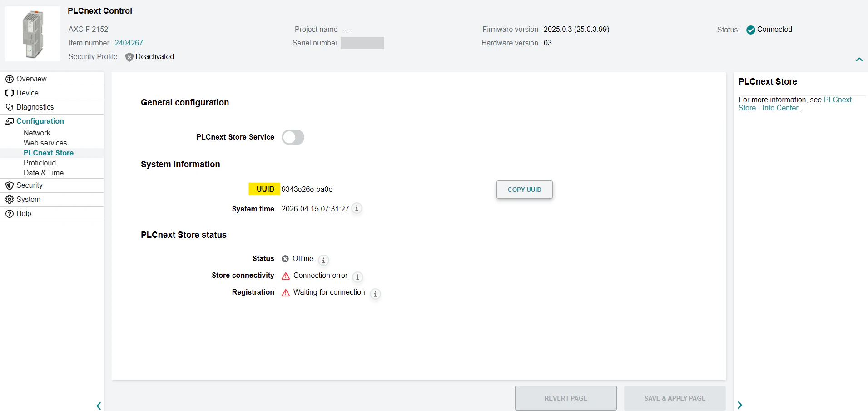Collapse the device header panel

(859, 60)
